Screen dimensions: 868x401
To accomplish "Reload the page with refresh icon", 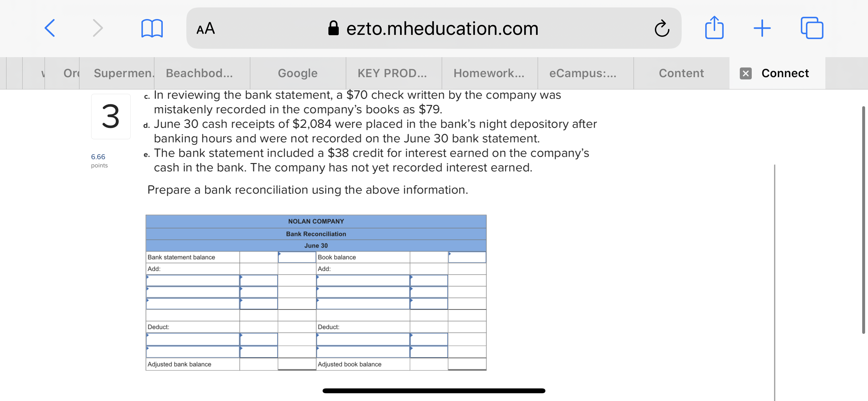I will (x=662, y=28).
